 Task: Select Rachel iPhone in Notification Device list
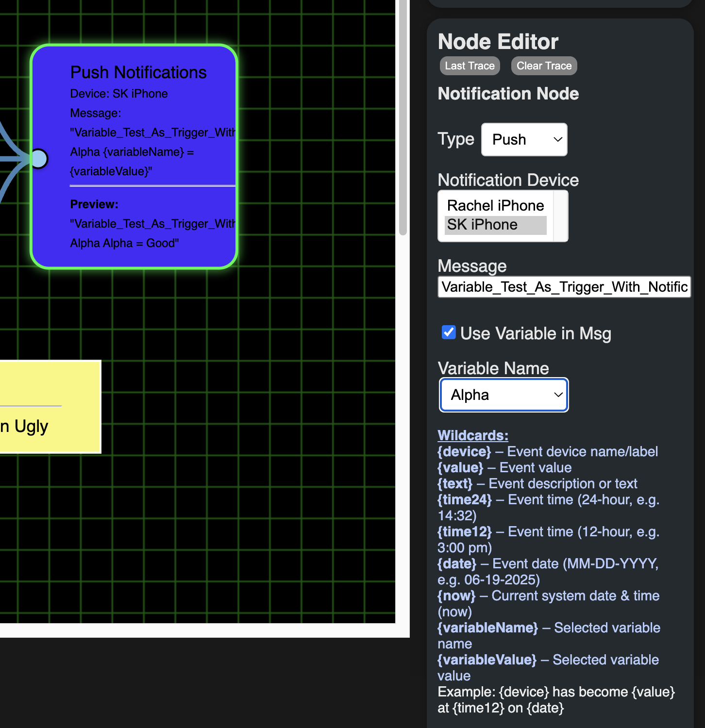coord(495,206)
